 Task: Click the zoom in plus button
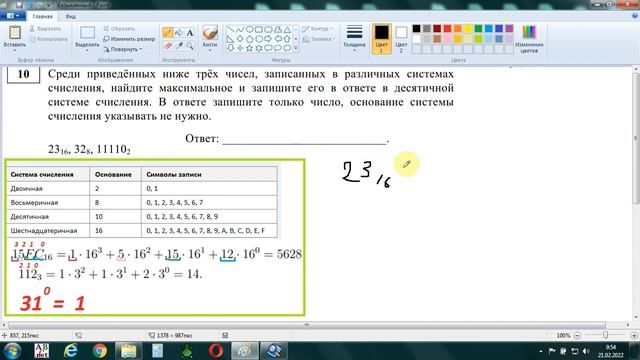click(x=634, y=335)
